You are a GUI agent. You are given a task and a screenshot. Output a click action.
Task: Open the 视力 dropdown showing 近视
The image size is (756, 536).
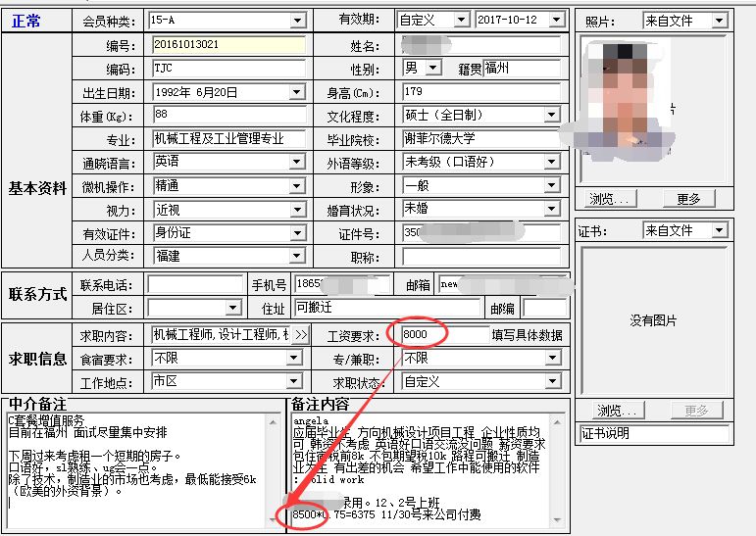[x=297, y=209]
